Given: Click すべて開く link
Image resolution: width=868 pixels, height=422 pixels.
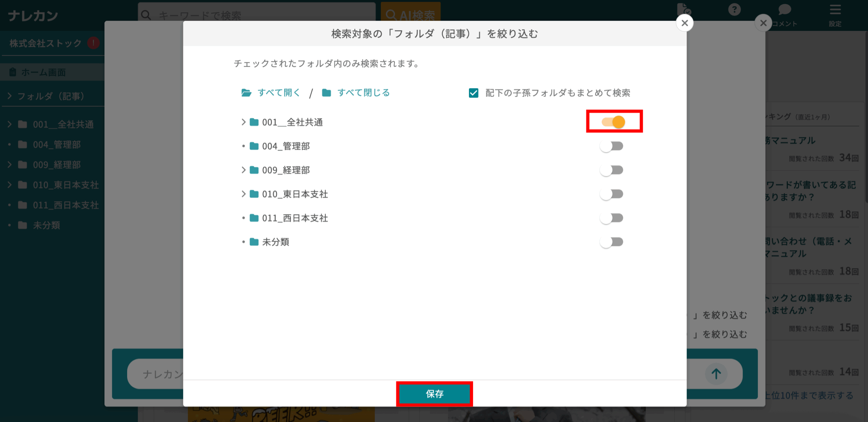Looking at the screenshot, I should click(x=279, y=93).
